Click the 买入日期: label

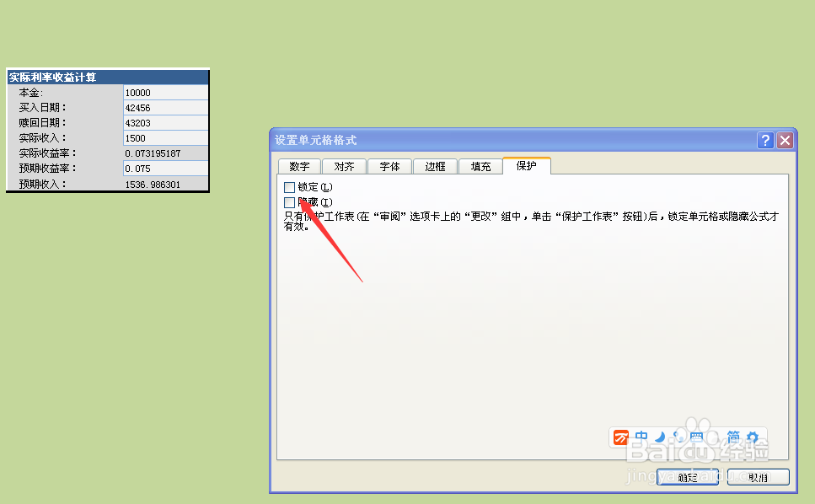(x=43, y=108)
